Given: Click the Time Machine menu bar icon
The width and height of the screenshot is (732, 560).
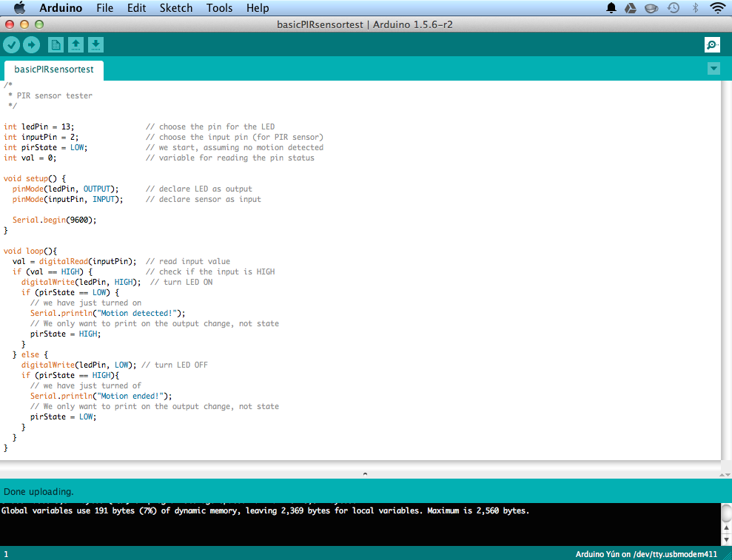Looking at the screenshot, I should coord(674,7).
